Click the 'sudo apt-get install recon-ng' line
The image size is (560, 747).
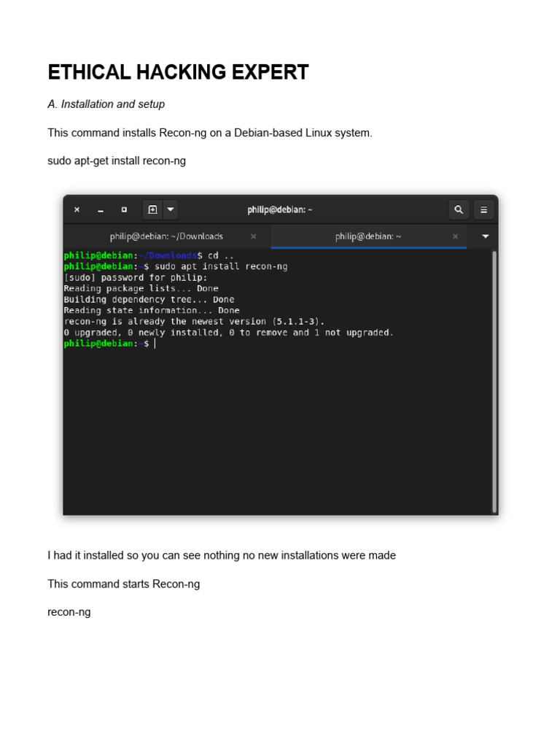[117, 161]
